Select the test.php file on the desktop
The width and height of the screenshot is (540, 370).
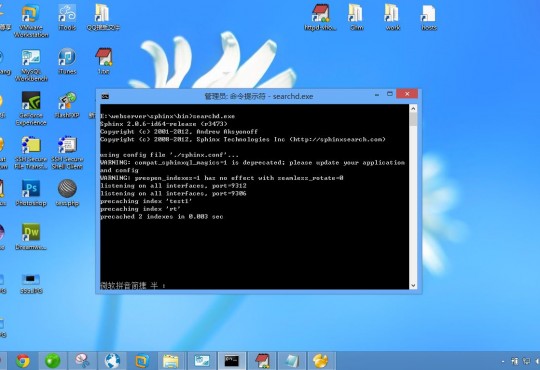(67, 193)
